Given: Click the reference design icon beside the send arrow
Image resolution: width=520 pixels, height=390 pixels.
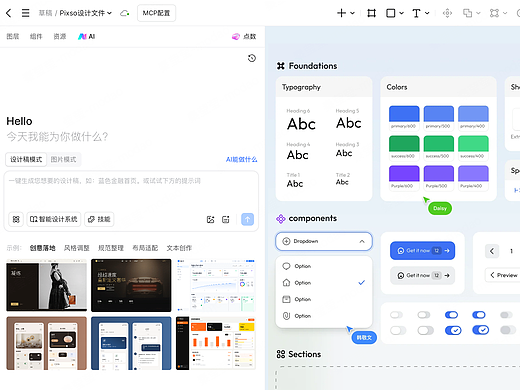Looking at the screenshot, I should click(x=226, y=219).
